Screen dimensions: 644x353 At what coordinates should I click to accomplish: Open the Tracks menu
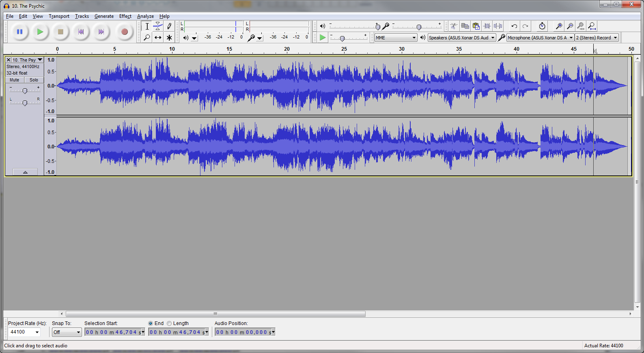(82, 16)
